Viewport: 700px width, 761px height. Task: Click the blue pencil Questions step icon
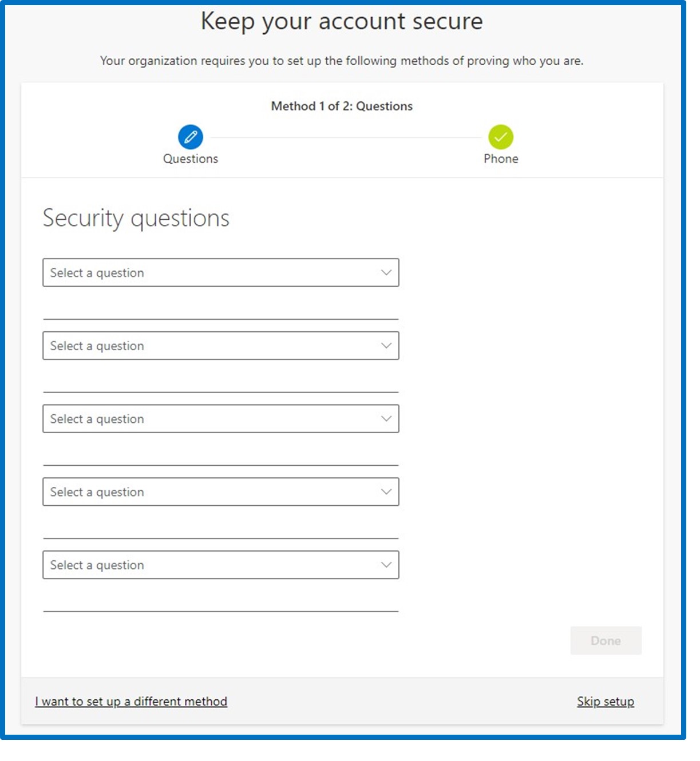pyautogui.click(x=191, y=137)
